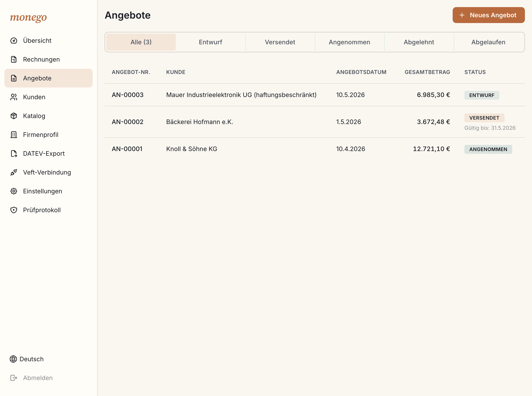Open the Kunden section

click(x=49, y=97)
